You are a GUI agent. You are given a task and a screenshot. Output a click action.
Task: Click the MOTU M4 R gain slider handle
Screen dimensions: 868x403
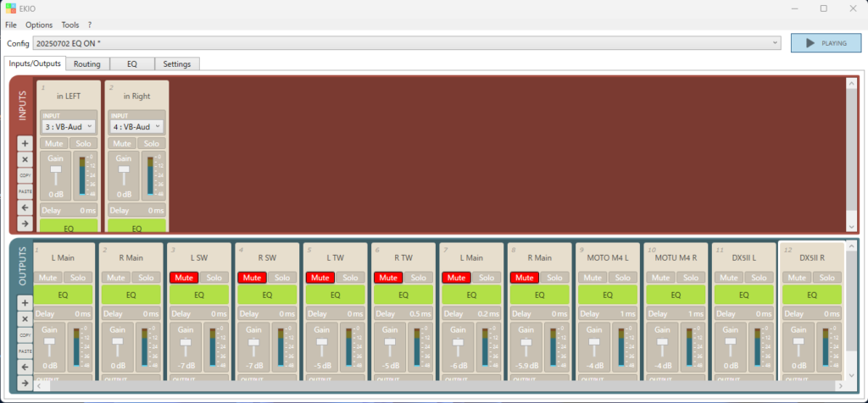coord(662,341)
